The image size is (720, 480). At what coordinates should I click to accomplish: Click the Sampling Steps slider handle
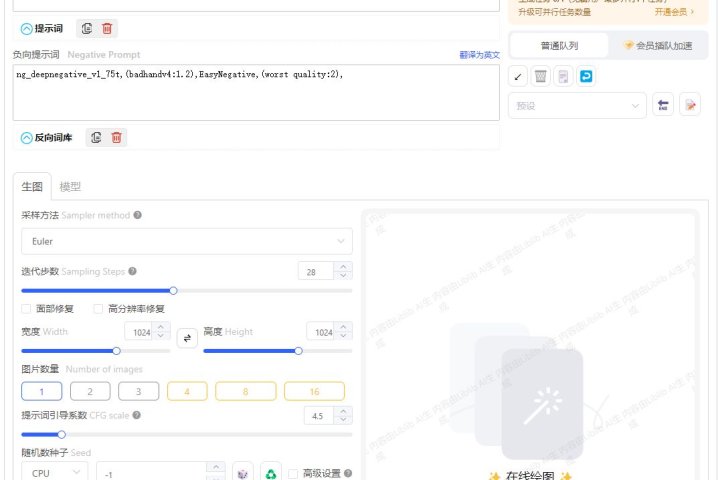[x=173, y=290]
